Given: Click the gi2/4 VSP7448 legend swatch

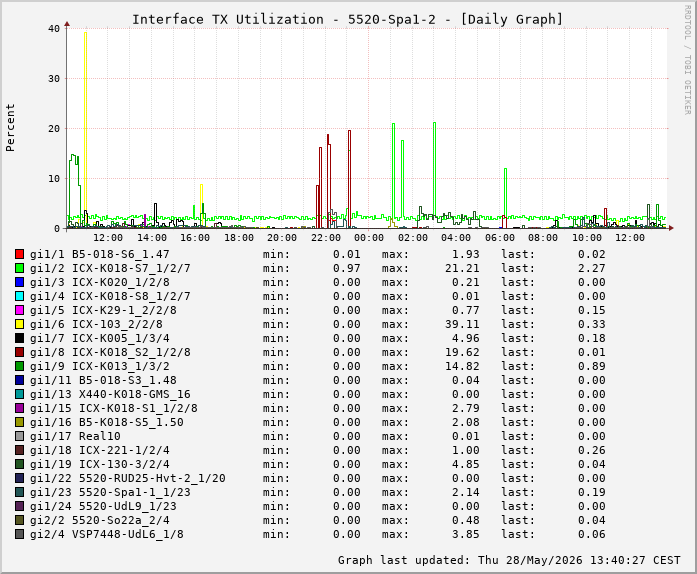Looking at the screenshot, I should pyautogui.click(x=19, y=534).
